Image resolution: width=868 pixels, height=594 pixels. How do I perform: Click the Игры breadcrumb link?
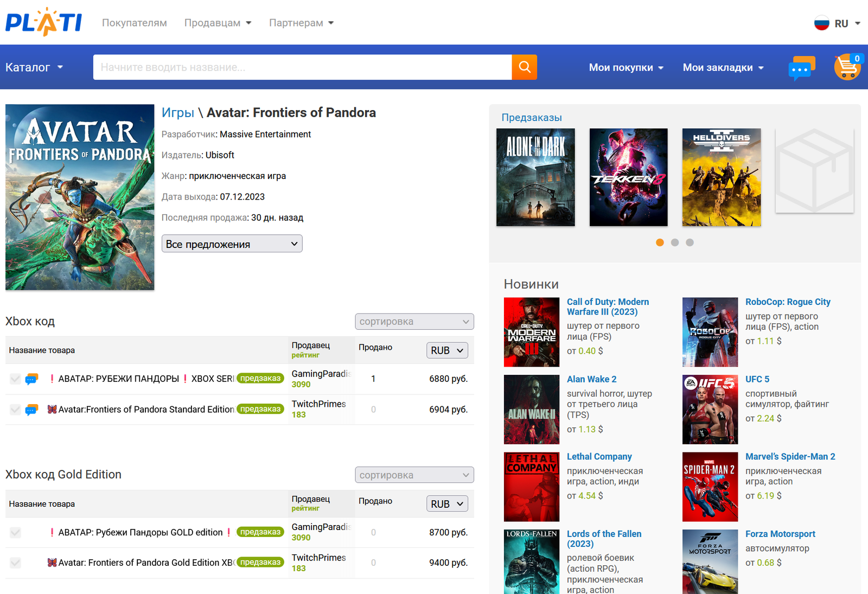point(178,112)
